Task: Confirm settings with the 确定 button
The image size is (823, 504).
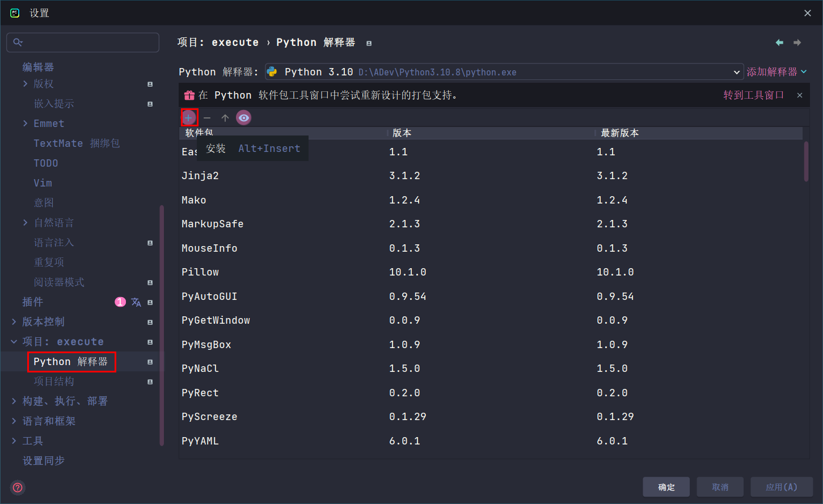Action: point(666,486)
